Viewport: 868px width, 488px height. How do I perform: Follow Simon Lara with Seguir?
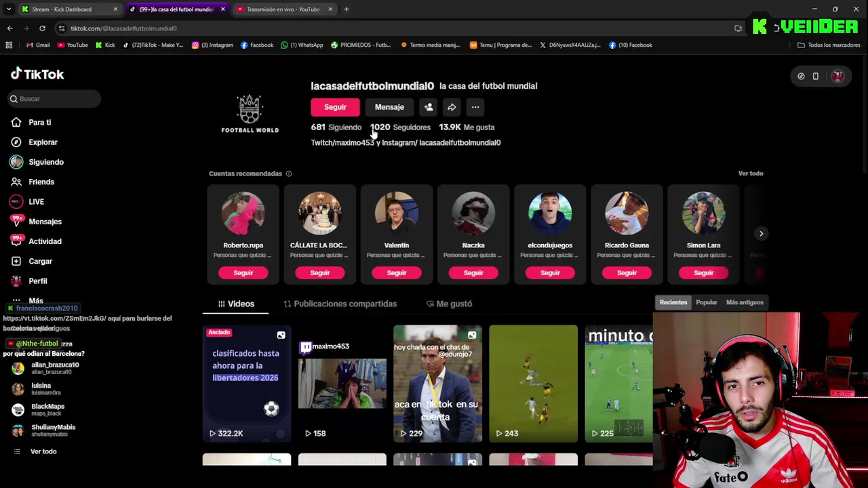pyautogui.click(x=703, y=272)
